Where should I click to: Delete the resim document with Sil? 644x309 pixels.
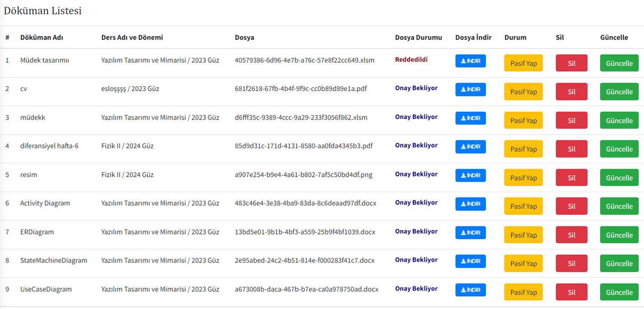(x=571, y=178)
